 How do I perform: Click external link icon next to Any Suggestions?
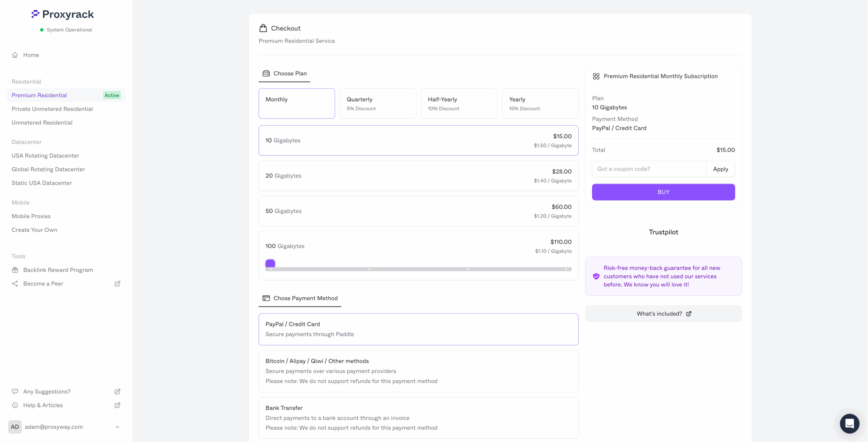(x=117, y=392)
